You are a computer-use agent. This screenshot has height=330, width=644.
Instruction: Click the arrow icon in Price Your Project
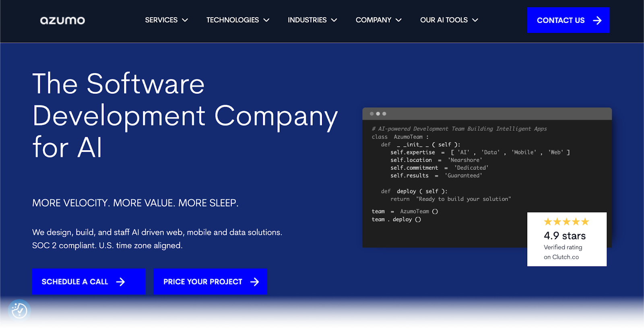click(254, 282)
